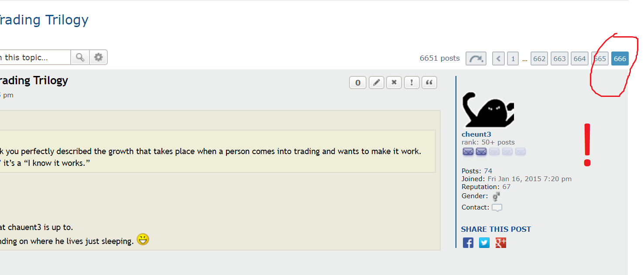Viewport: 644px width, 275px height.
Task: View cheunt3's post count 74 link
Action: tap(488, 171)
